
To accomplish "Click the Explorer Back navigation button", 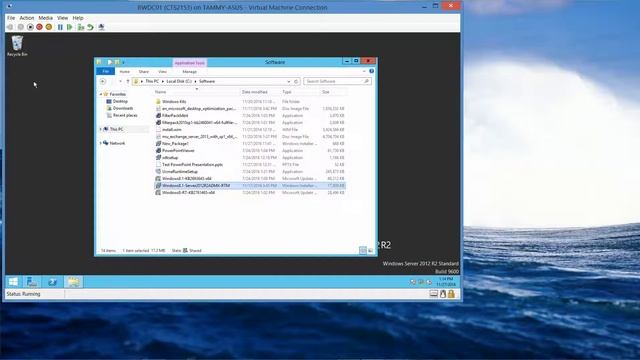I will (x=103, y=81).
